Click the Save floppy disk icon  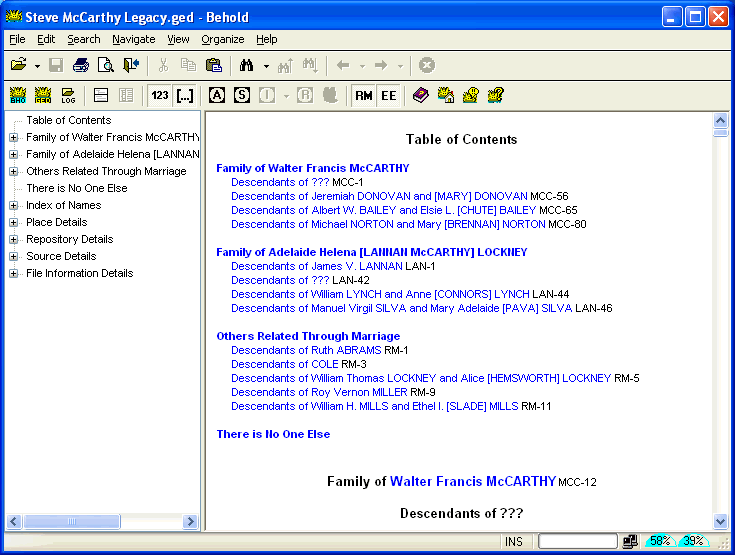pos(56,65)
